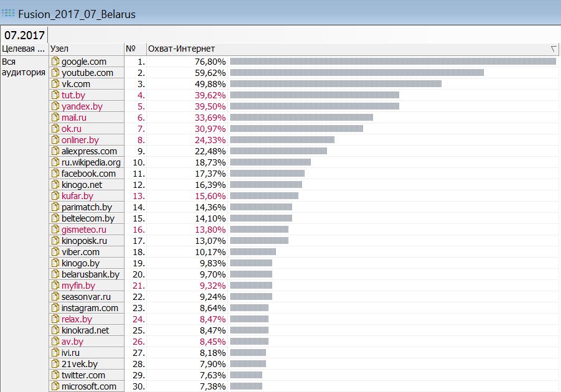Click the onliner.by site name

pos(80,140)
